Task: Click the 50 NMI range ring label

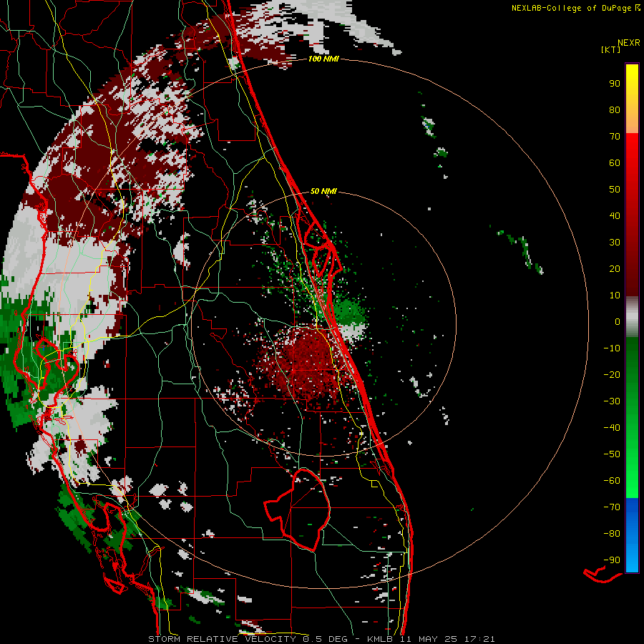Action: tap(323, 191)
